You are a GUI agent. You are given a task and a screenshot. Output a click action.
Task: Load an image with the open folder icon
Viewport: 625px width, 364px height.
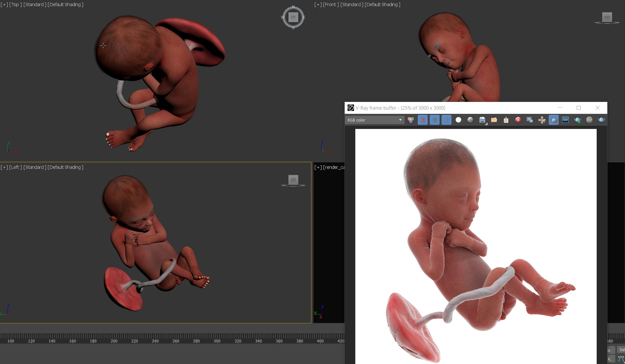(x=494, y=120)
